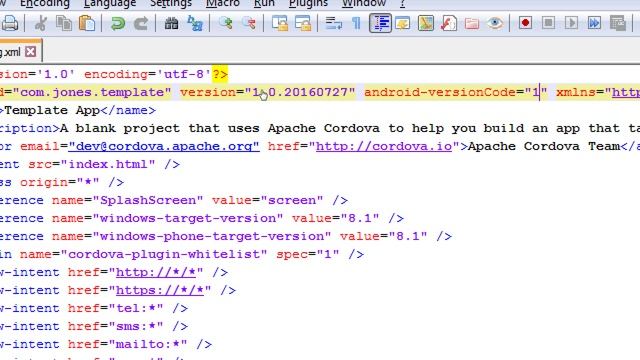Save the current recorded macro
640x360 pixels.
coord(618,23)
